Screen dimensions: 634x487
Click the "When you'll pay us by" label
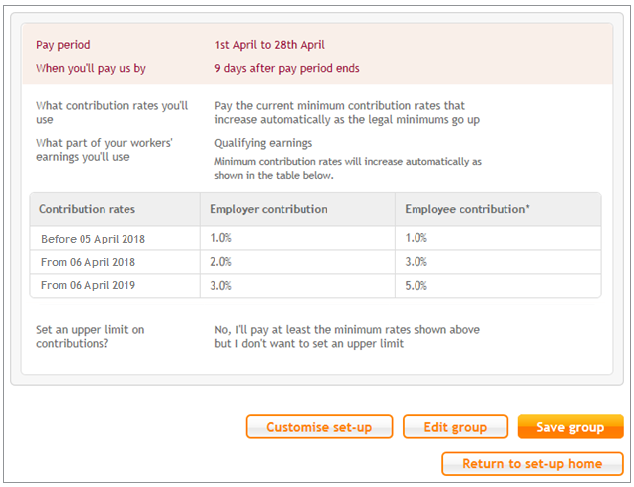pyautogui.click(x=91, y=69)
